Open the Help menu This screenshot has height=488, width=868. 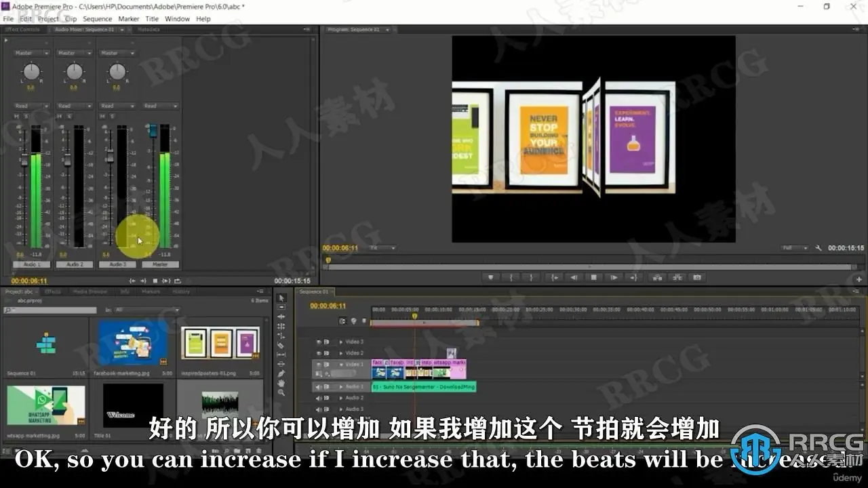203,19
